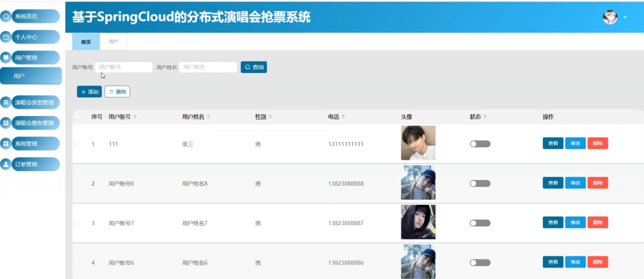Select the 用户 submenu item
This screenshot has height=279, width=644.
[x=31, y=76]
